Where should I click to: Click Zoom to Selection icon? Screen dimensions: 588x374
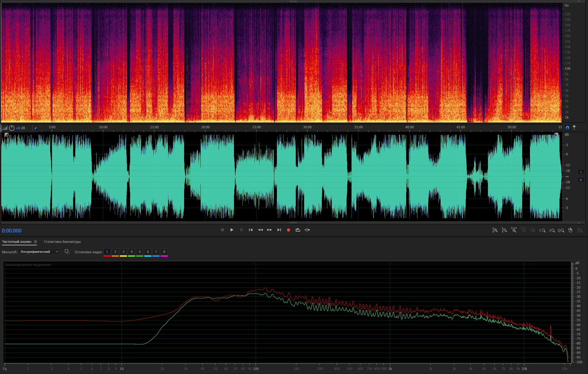click(x=561, y=230)
